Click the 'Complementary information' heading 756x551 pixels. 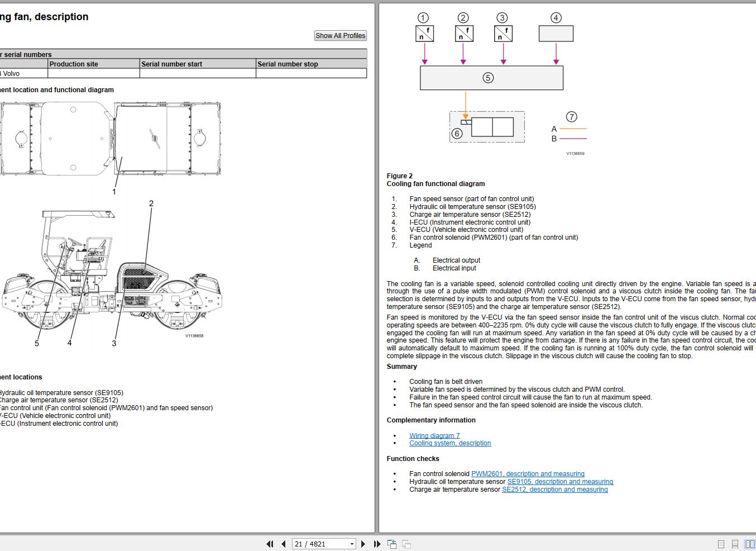(x=431, y=420)
